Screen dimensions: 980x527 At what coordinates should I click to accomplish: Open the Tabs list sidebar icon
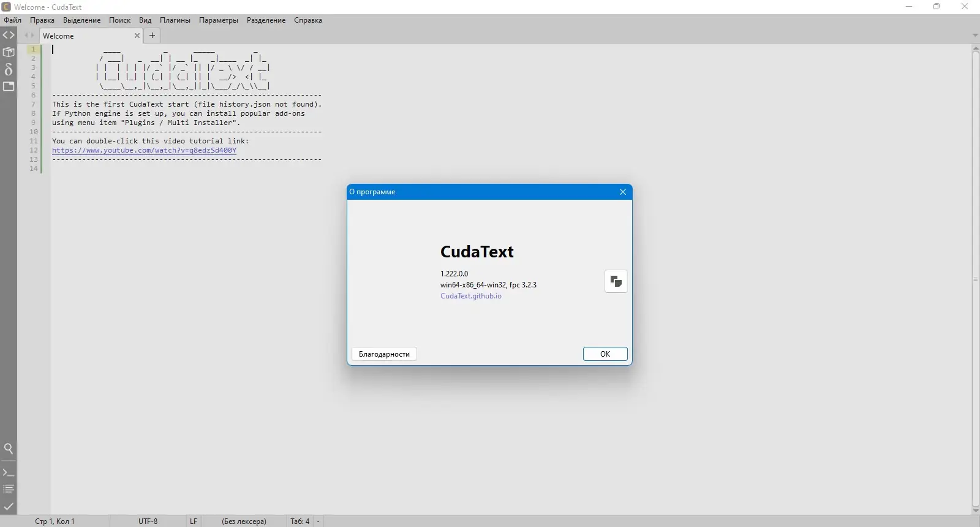[9, 86]
